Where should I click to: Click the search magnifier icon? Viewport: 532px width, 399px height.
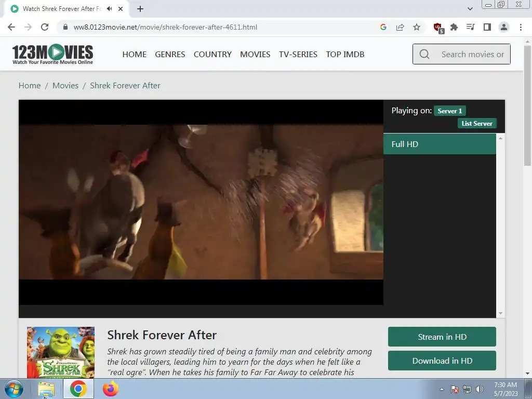[424, 54]
